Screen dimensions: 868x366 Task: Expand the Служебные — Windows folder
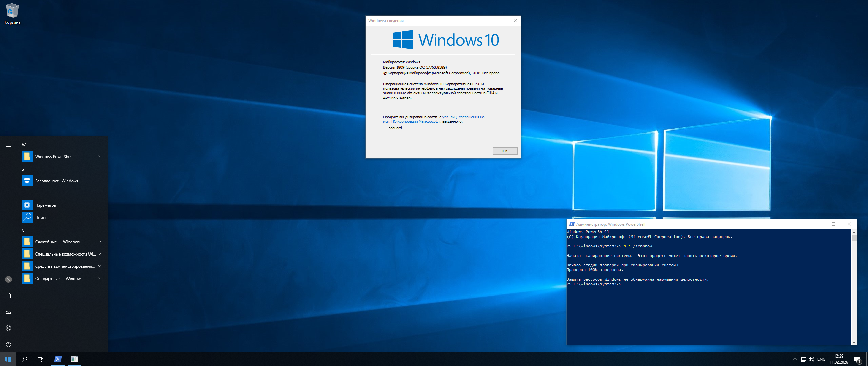100,242
